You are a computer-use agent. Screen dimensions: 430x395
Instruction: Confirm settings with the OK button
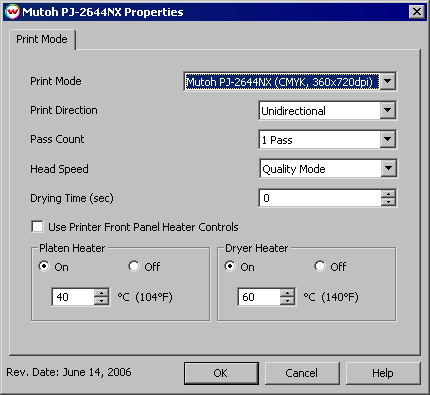[221, 373]
